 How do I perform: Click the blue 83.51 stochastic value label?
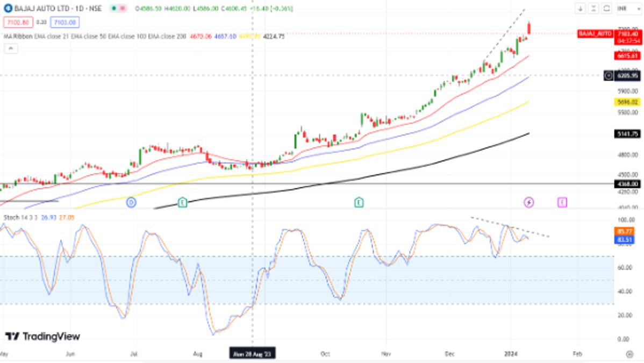[624, 240]
